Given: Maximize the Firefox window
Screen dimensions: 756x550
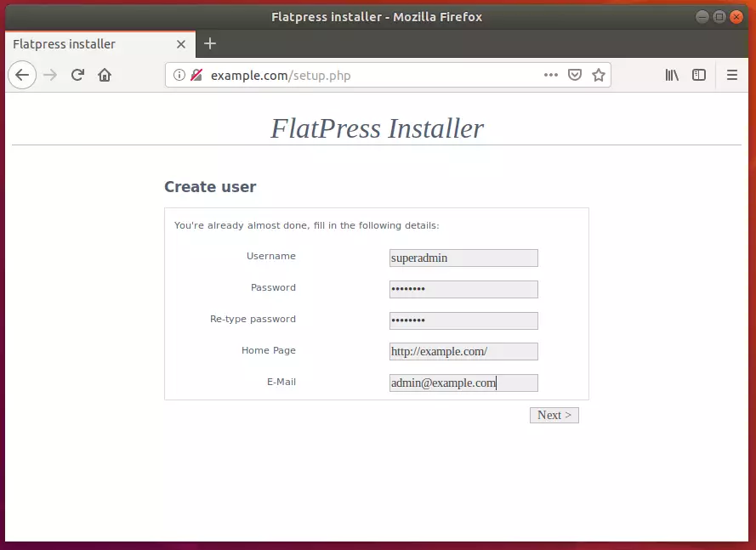Looking at the screenshot, I should click(x=719, y=17).
